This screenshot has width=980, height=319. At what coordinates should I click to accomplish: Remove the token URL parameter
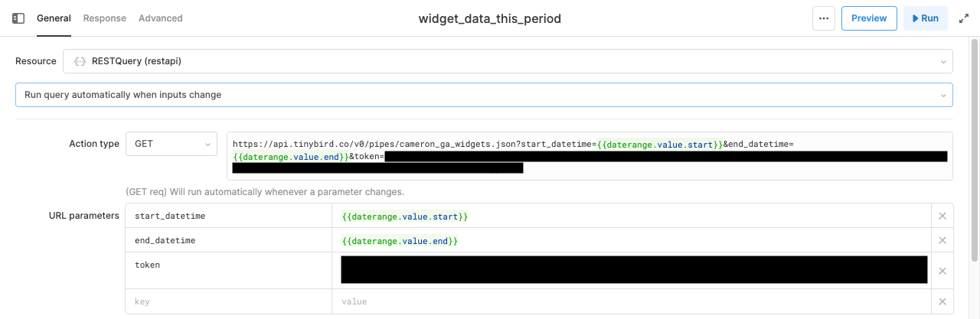pyautogui.click(x=942, y=271)
